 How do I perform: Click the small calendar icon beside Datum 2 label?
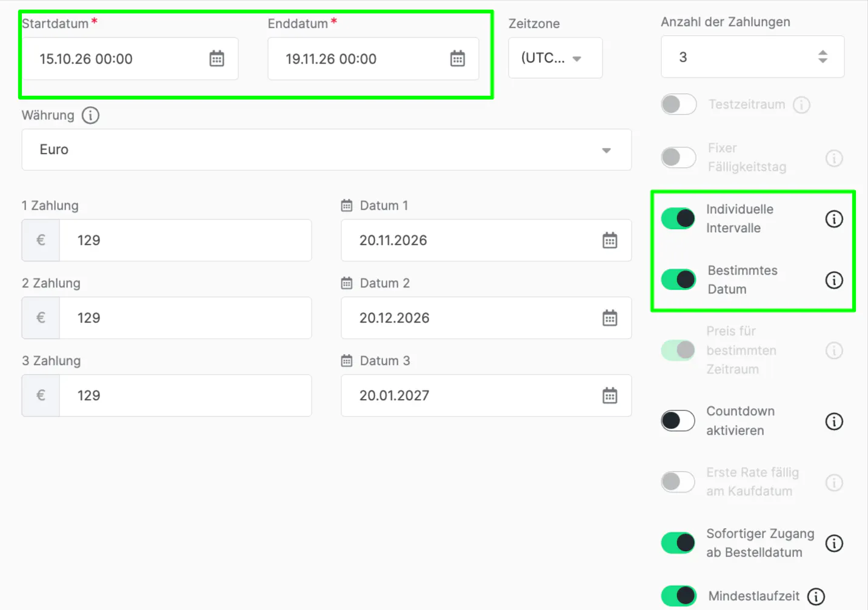point(347,283)
